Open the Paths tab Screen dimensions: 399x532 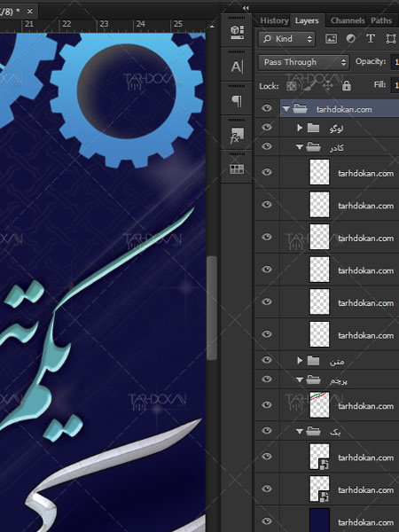coord(381,20)
